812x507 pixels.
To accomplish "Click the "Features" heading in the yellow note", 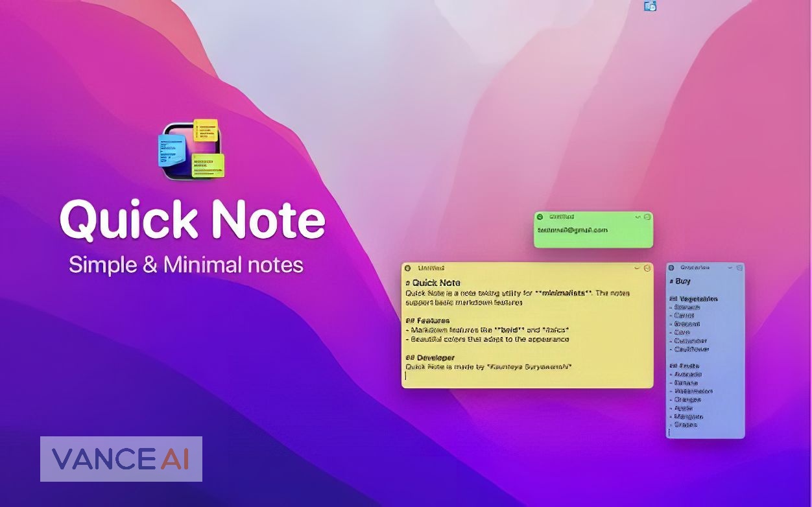I will (x=427, y=320).
